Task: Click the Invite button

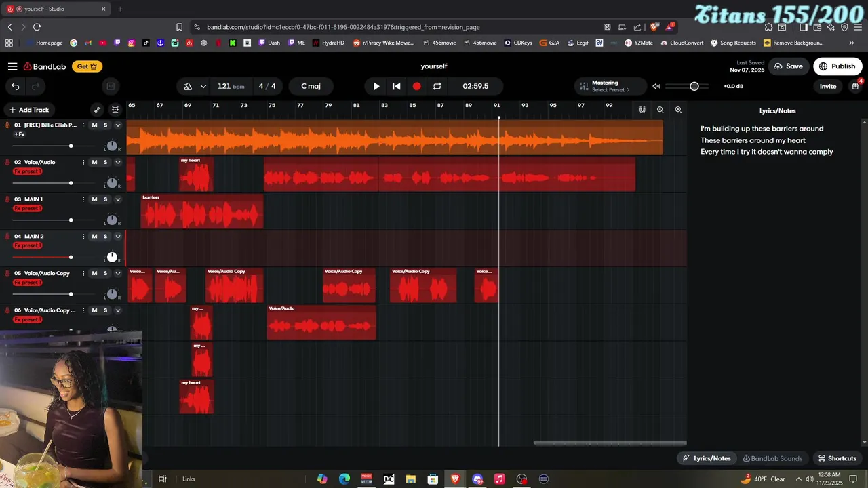Action: (828, 86)
